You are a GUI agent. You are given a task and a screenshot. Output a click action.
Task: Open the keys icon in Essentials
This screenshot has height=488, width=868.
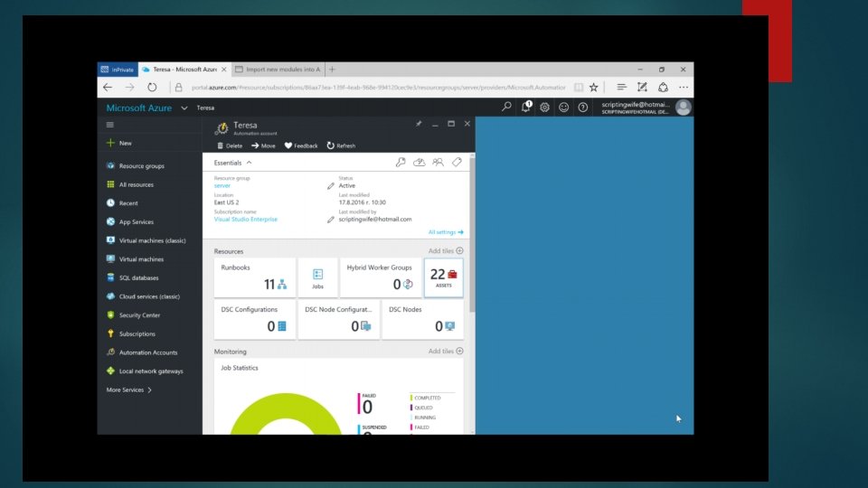[x=401, y=162]
